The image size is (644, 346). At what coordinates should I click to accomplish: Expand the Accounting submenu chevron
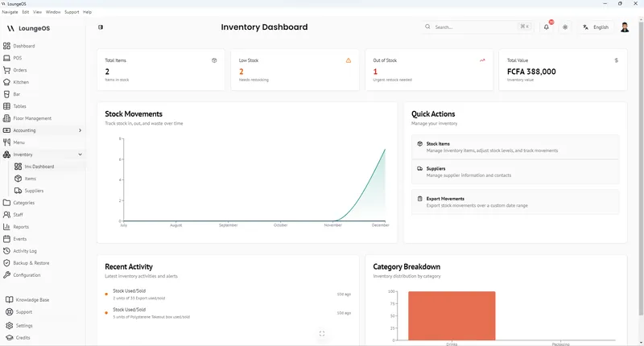pos(80,130)
